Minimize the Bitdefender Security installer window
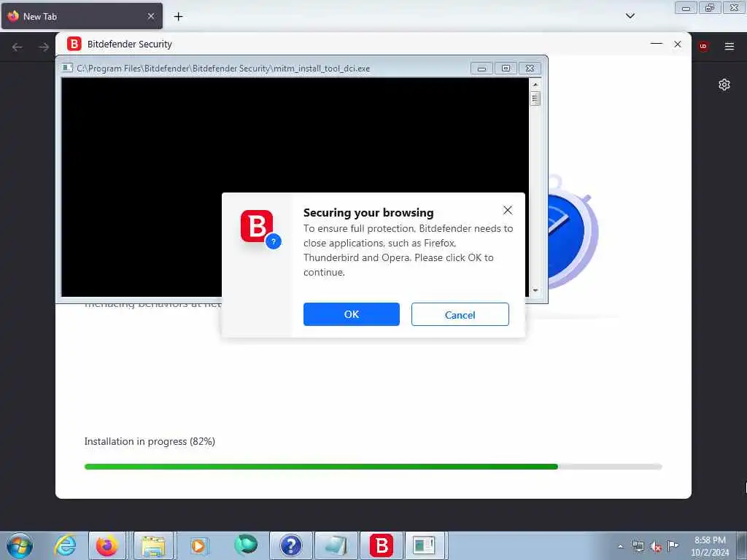 657,44
